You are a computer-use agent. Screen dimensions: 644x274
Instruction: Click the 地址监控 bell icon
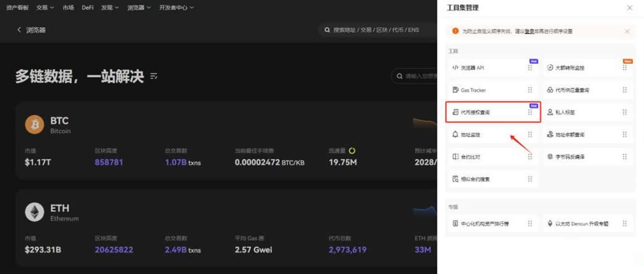(455, 135)
